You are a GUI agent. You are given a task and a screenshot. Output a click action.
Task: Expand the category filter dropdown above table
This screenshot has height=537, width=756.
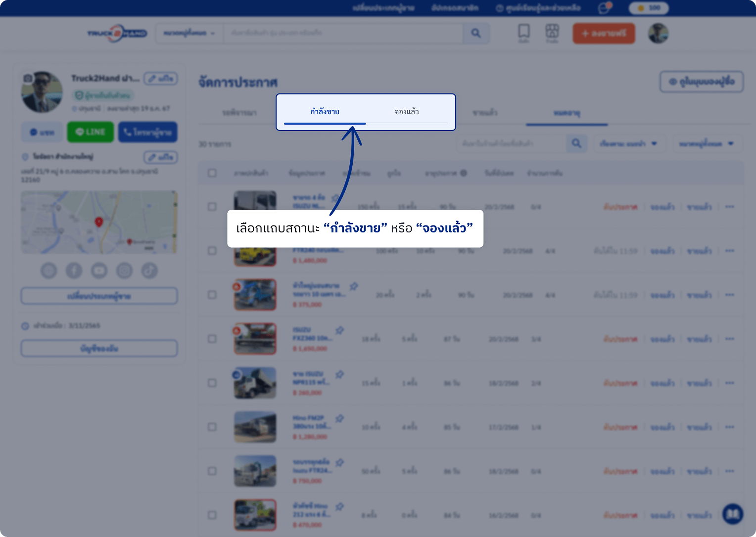tap(706, 144)
